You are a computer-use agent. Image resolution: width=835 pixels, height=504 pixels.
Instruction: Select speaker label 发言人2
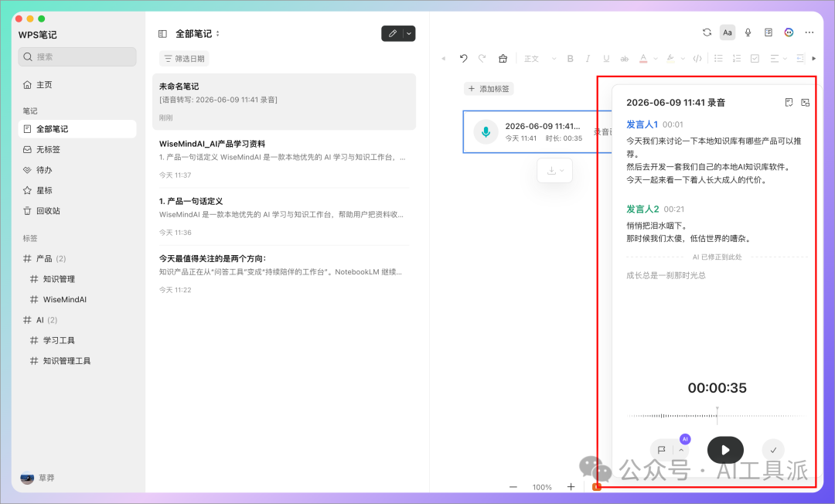642,209
